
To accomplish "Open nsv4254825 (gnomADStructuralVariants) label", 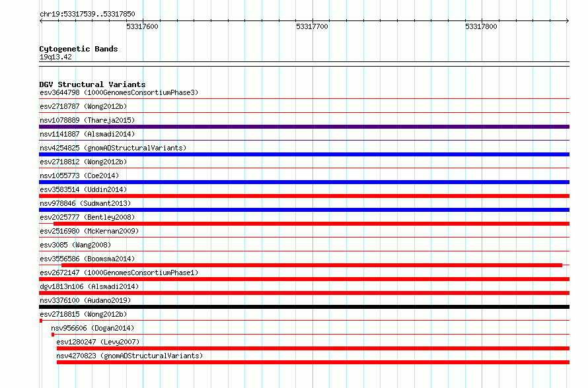I will pyautogui.click(x=113, y=148).
